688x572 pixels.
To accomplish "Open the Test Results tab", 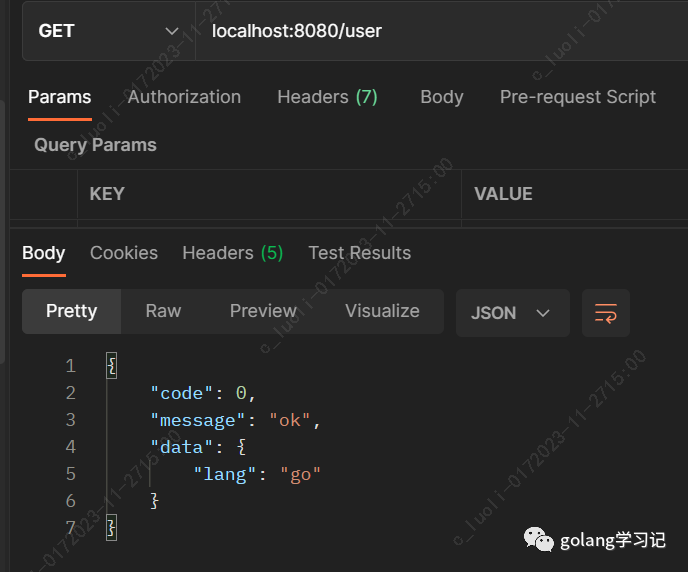I will click(359, 253).
